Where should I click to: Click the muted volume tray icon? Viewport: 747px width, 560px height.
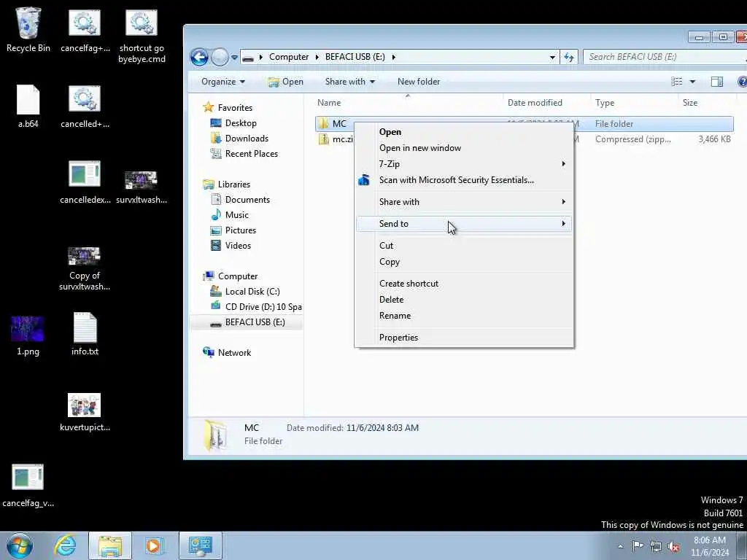(673, 547)
